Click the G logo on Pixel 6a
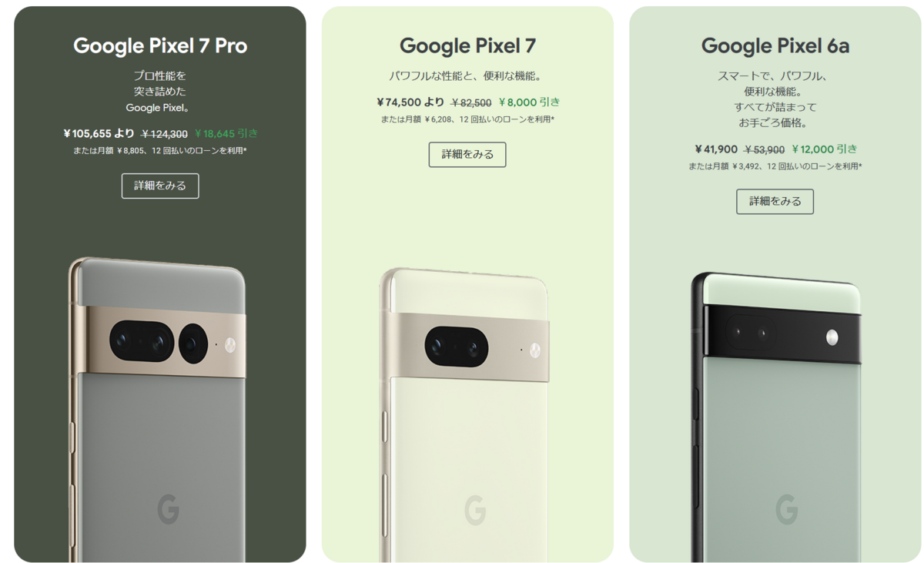The image size is (924, 563). point(786,510)
